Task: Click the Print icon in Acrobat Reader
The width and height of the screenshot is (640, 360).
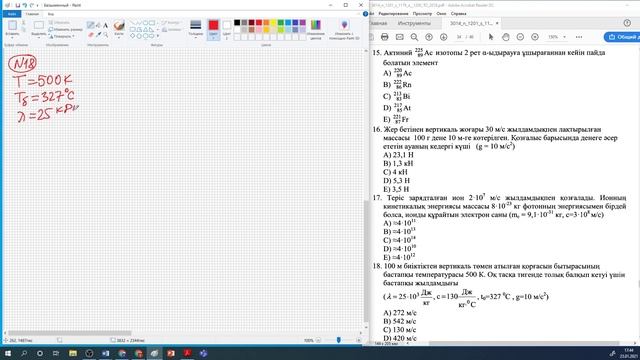Action: point(384,37)
